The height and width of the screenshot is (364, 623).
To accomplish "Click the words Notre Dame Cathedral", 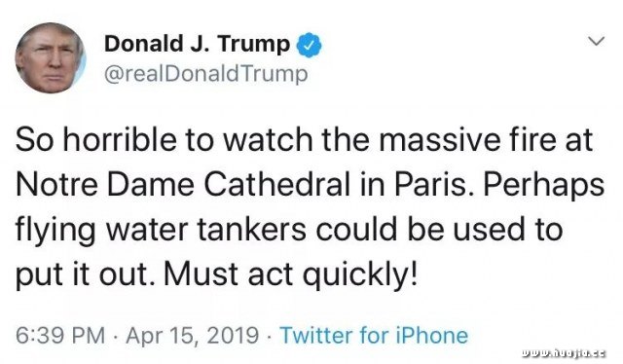I will [x=183, y=185].
